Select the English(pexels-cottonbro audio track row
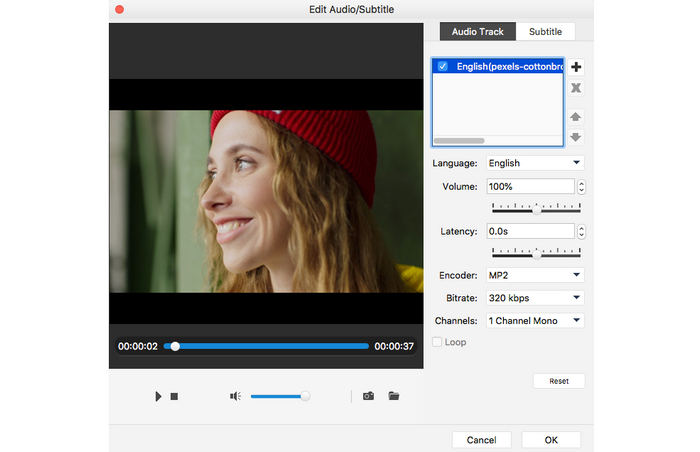The width and height of the screenshot is (700, 452). coord(498,67)
